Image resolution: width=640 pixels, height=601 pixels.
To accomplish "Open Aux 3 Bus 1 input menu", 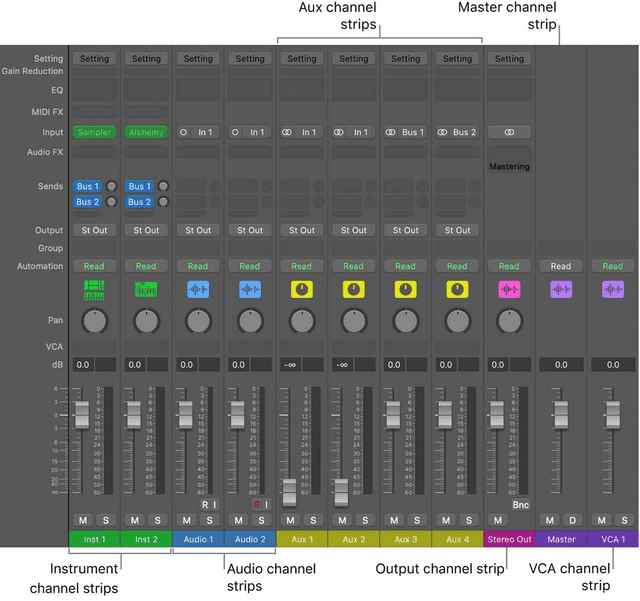I will click(x=413, y=132).
